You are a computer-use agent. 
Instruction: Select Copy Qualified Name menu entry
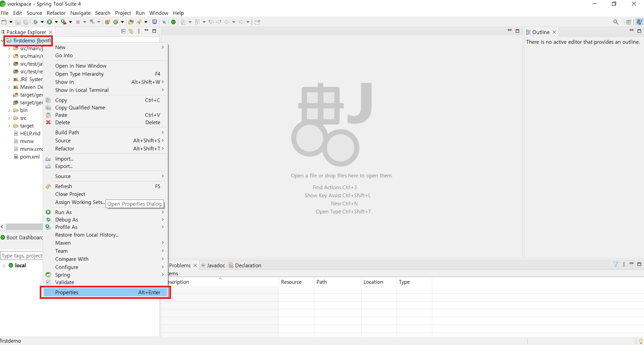click(x=106, y=107)
